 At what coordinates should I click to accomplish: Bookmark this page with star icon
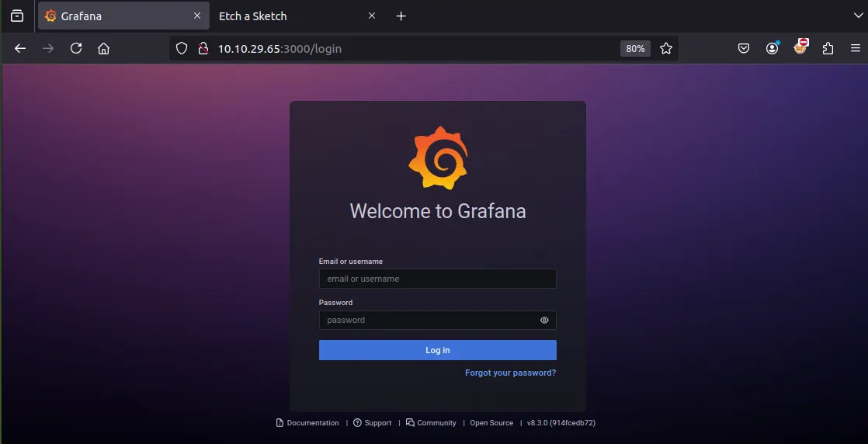click(666, 48)
